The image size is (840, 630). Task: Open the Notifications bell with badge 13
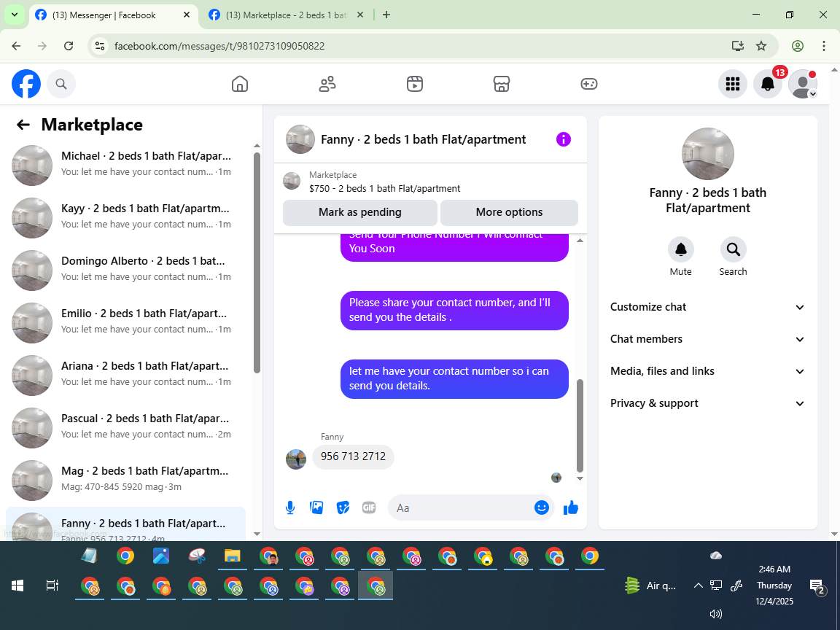768,84
